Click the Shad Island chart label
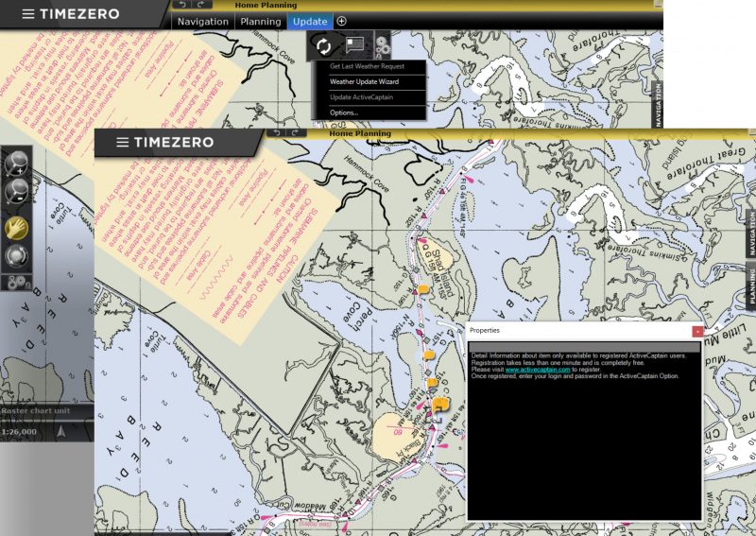The width and height of the screenshot is (756, 536). [442, 273]
